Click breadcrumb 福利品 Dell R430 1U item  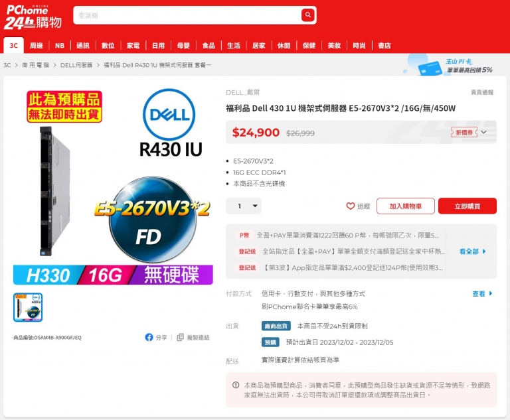157,65
